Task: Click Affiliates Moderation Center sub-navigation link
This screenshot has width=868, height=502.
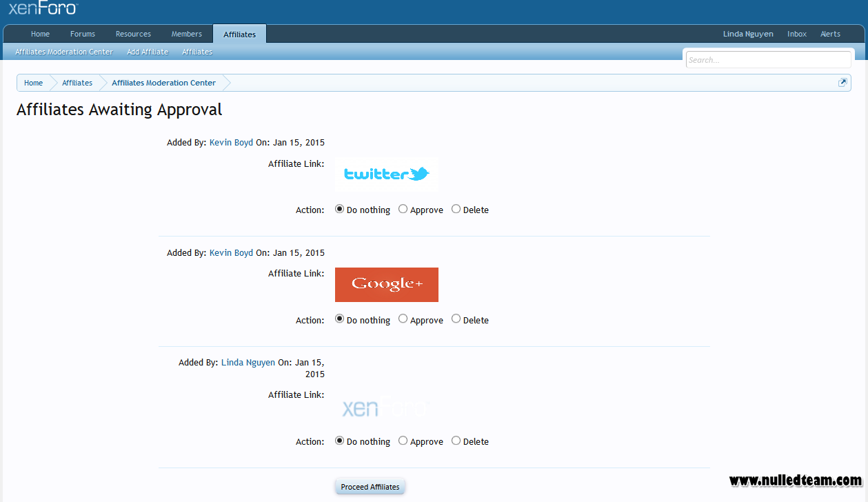Action: pyautogui.click(x=64, y=52)
